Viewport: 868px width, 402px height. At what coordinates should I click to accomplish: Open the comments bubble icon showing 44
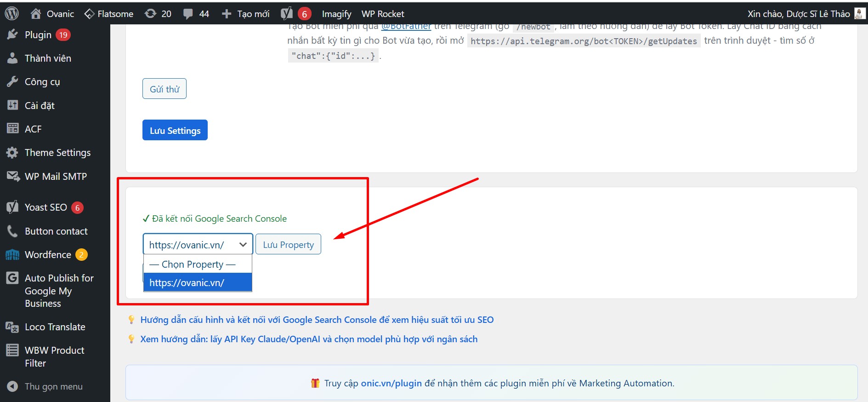tap(188, 14)
